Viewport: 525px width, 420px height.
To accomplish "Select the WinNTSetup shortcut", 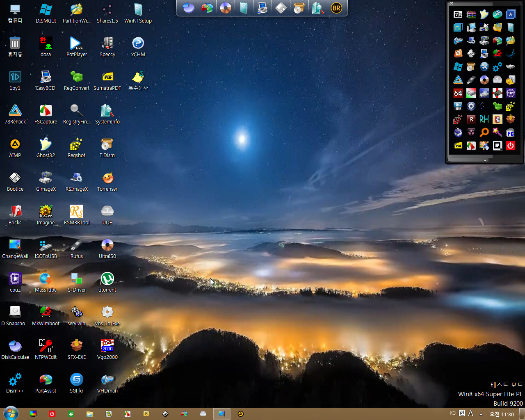I will (x=138, y=14).
